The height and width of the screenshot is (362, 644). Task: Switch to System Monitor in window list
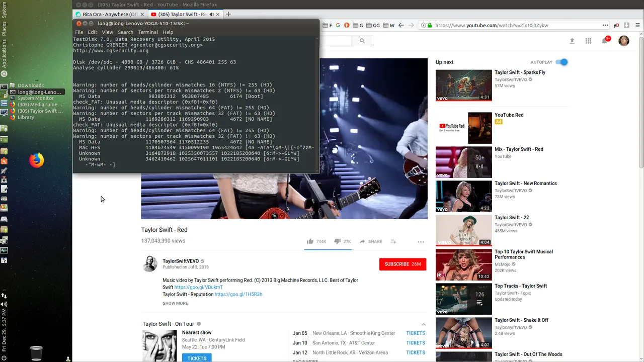click(x=36, y=98)
